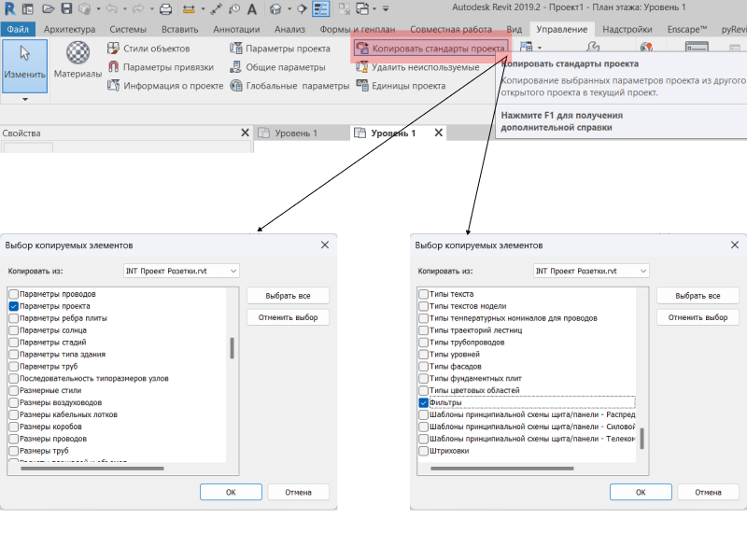Open Project Parameters (Параметры проекта) in ribbon
Screen dimensions: 747x560
tap(280, 49)
